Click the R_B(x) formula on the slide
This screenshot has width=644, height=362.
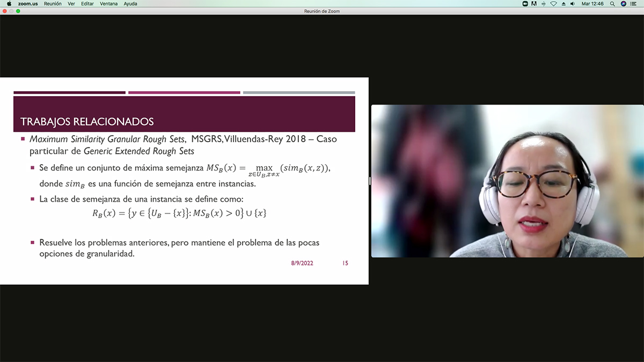click(x=179, y=213)
